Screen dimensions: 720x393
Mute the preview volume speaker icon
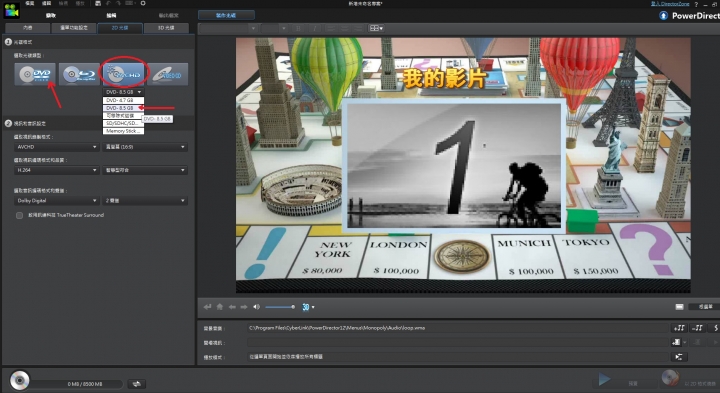[257, 307]
